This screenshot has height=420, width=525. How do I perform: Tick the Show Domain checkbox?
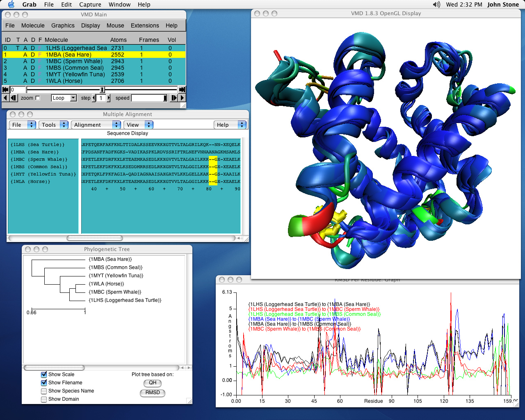[44, 399]
